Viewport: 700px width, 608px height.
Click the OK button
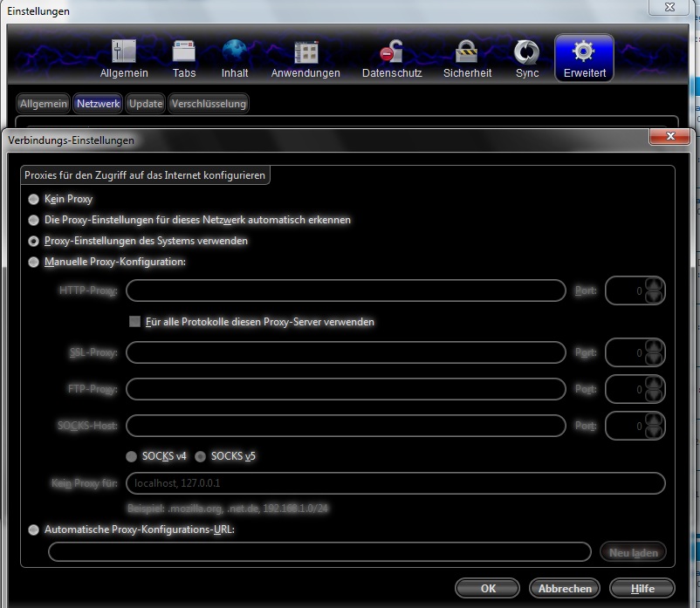[487, 589]
